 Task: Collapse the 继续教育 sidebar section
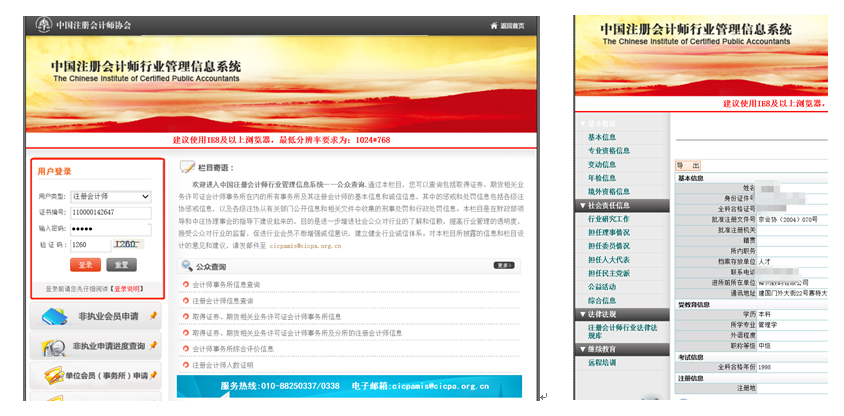[x=582, y=349]
